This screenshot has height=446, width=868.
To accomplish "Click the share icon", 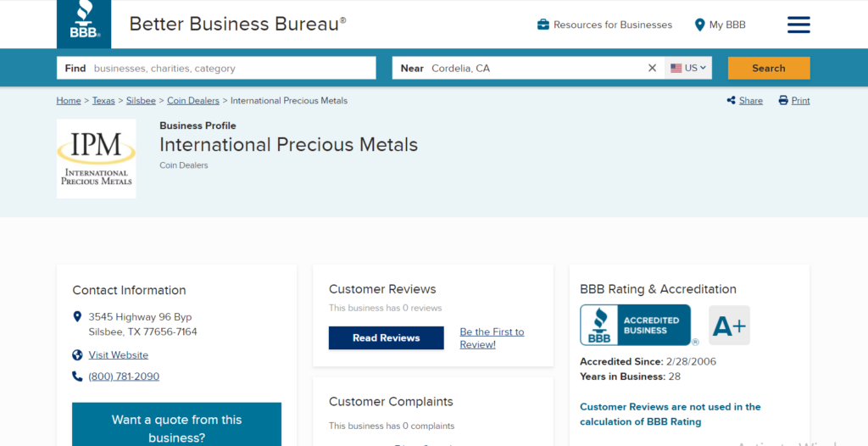I will pyautogui.click(x=732, y=100).
